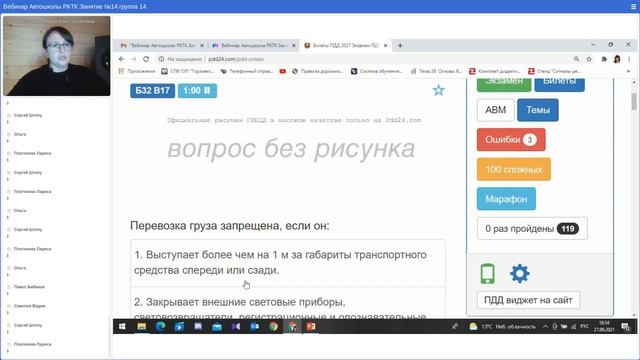Open a new browser tab with plus
640x360 pixels.
coord(400,45)
